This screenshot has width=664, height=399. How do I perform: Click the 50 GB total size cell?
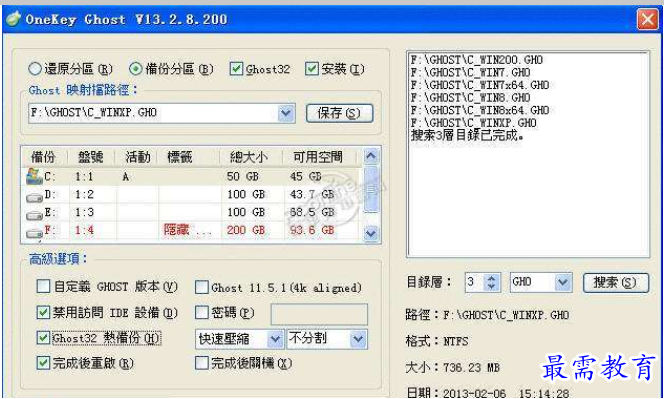(x=242, y=177)
